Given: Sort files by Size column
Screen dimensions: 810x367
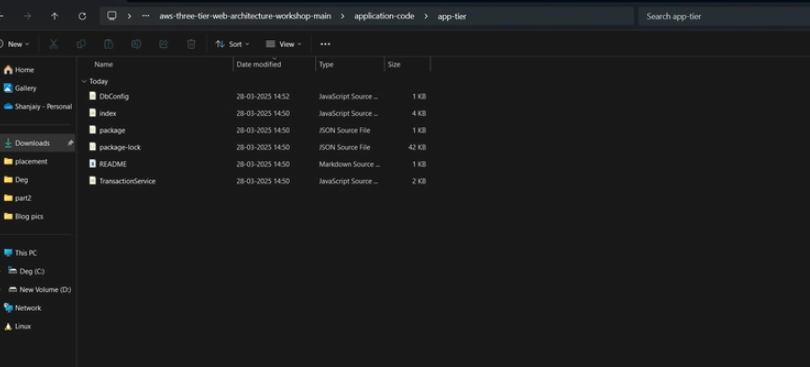Looking at the screenshot, I should (x=394, y=65).
